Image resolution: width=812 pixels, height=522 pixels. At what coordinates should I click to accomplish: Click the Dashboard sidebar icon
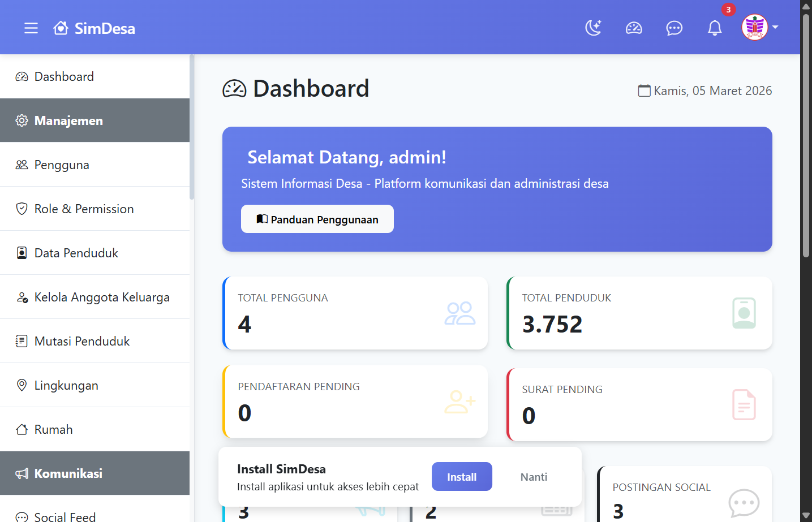(22, 76)
